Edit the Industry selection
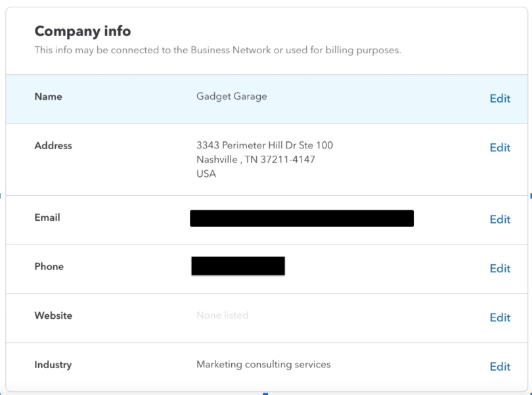 coord(500,366)
